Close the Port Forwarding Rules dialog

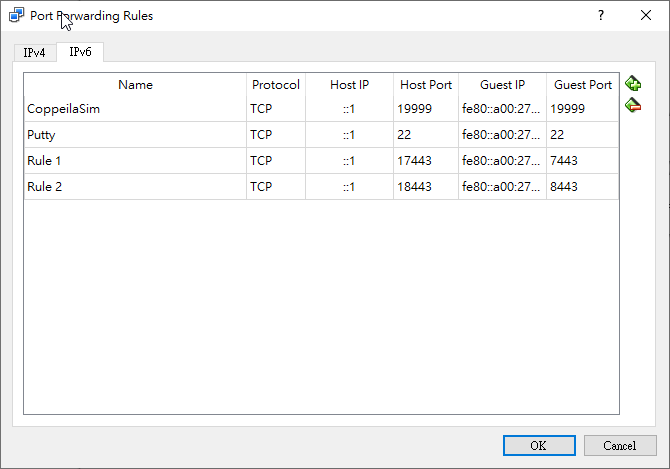(x=646, y=16)
